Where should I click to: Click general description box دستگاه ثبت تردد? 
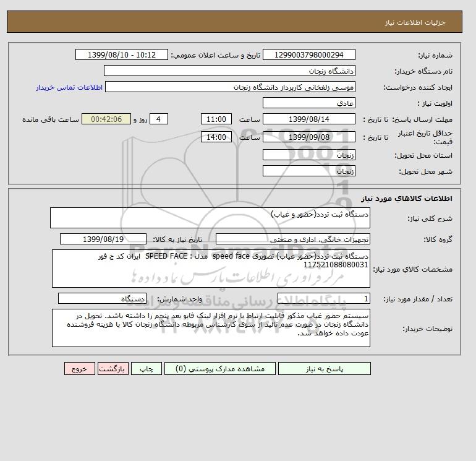[x=210, y=218]
